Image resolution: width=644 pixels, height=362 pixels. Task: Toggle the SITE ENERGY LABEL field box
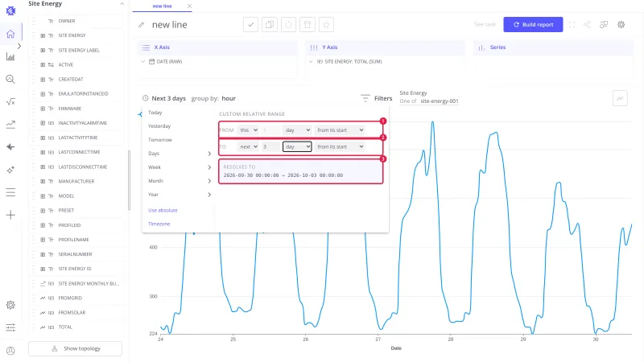(x=43, y=50)
